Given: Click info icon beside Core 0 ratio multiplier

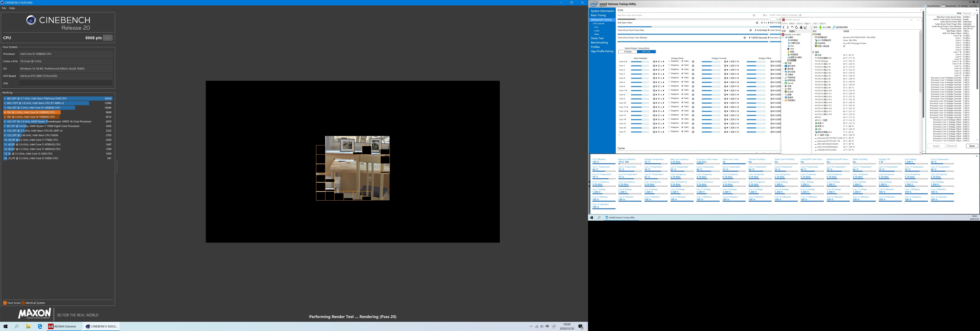Looking at the screenshot, I should [654, 62].
